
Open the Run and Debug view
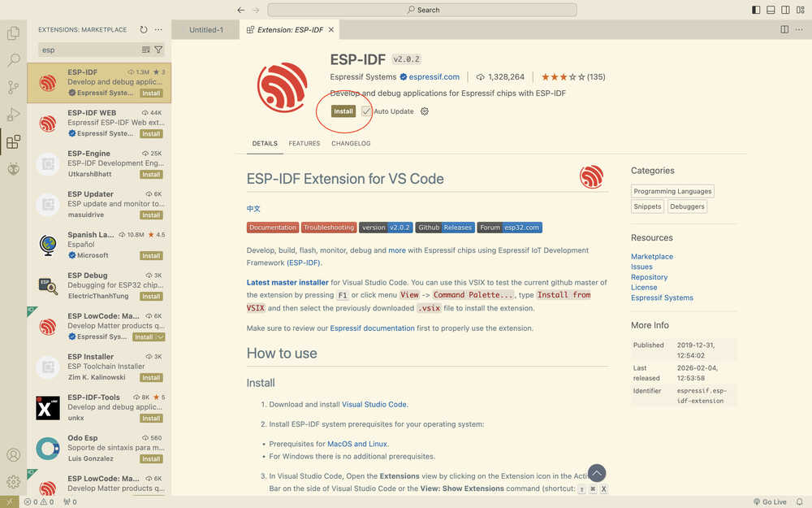click(x=12, y=114)
